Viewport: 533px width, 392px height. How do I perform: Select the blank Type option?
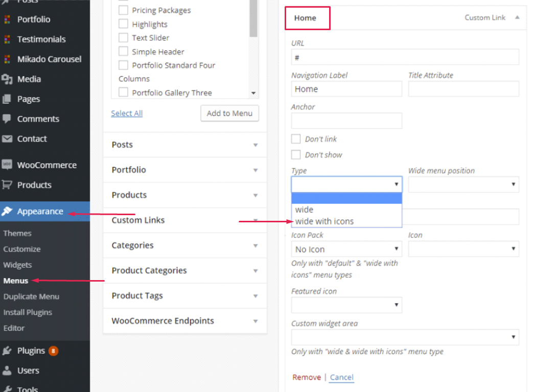click(x=346, y=198)
